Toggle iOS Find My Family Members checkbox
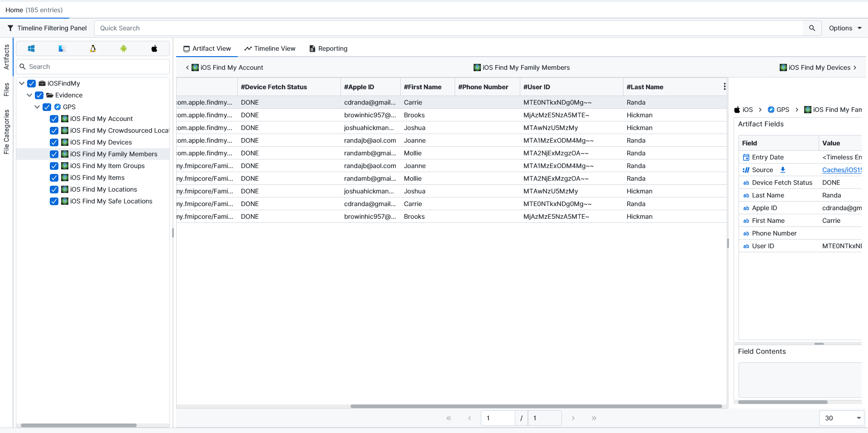The image size is (868, 433). point(54,154)
